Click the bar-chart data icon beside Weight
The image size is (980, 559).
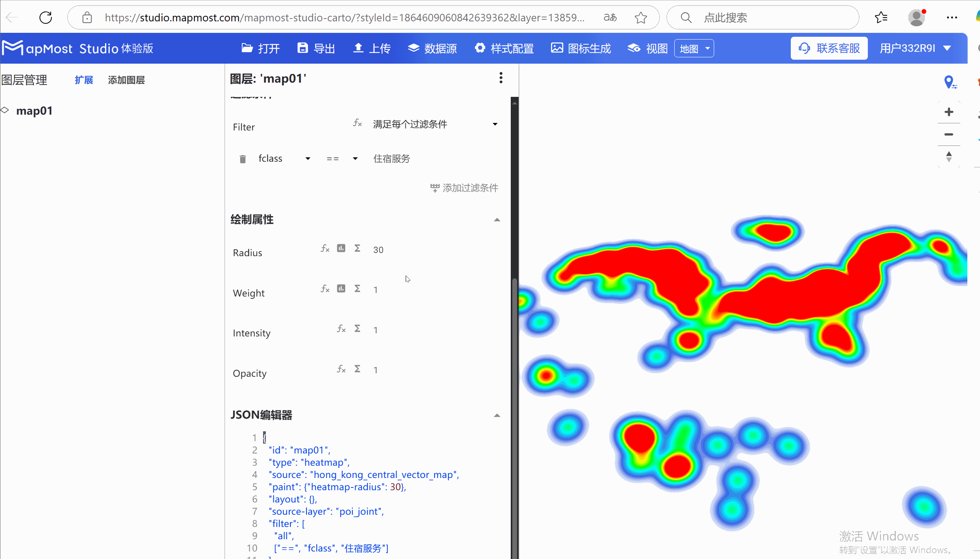pos(341,288)
